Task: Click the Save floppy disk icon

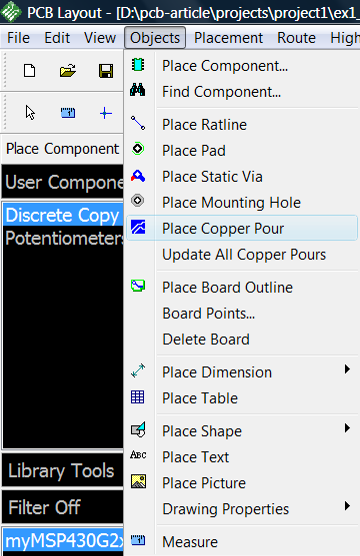Action: pyautogui.click(x=106, y=71)
